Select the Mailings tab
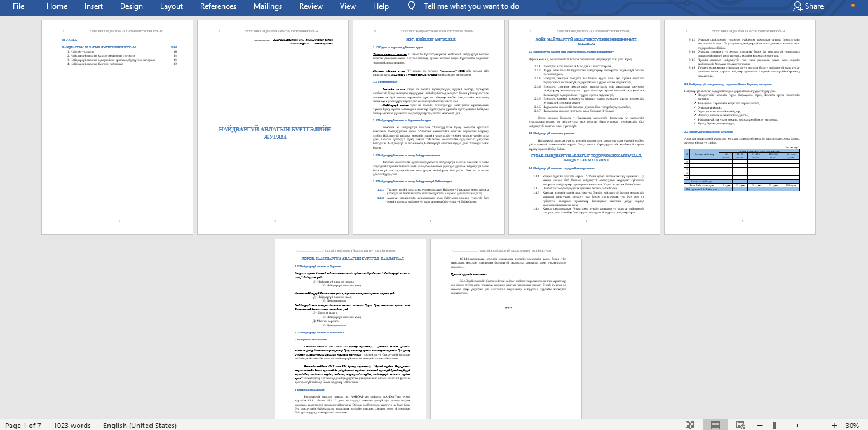The width and height of the screenshot is (868, 430). tap(268, 6)
